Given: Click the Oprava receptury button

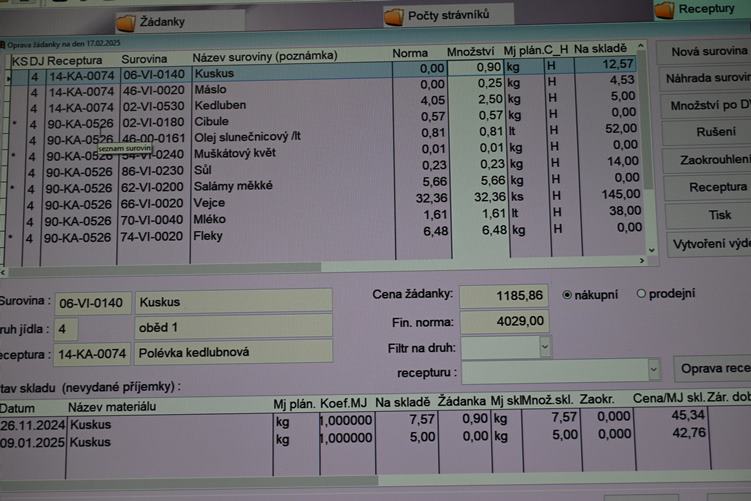Looking at the screenshot, I should click(714, 368).
